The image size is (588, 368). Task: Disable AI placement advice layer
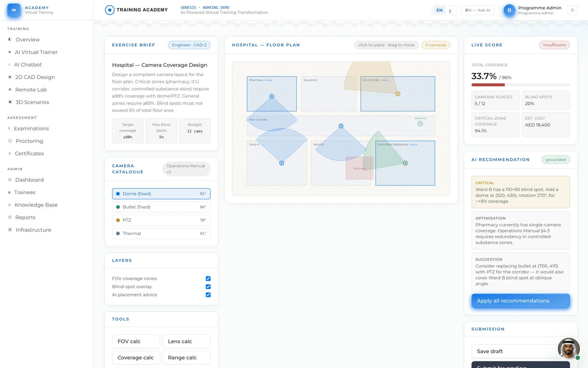point(208,295)
